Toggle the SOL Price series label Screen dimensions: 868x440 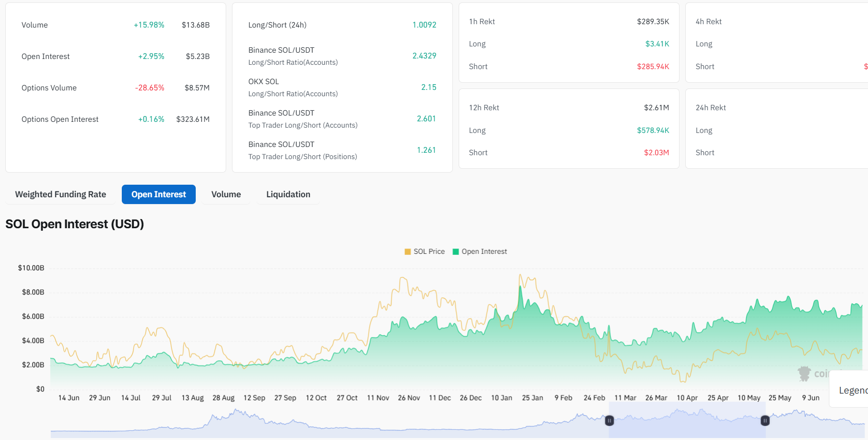tap(429, 252)
